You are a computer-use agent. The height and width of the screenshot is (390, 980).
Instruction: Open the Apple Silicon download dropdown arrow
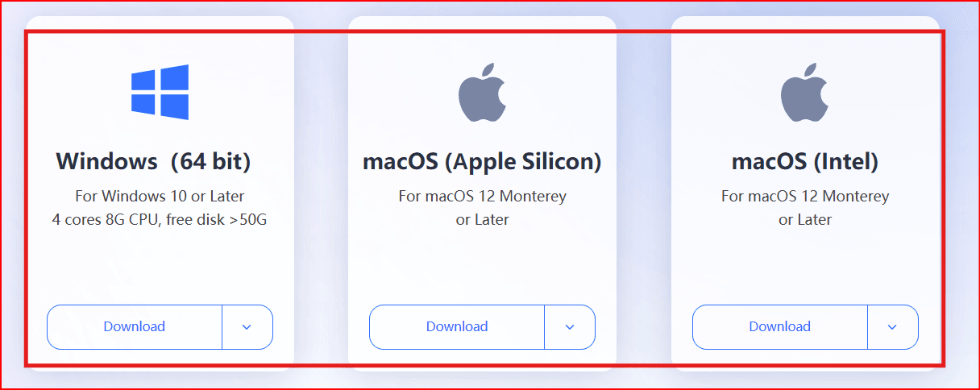point(570,326)
